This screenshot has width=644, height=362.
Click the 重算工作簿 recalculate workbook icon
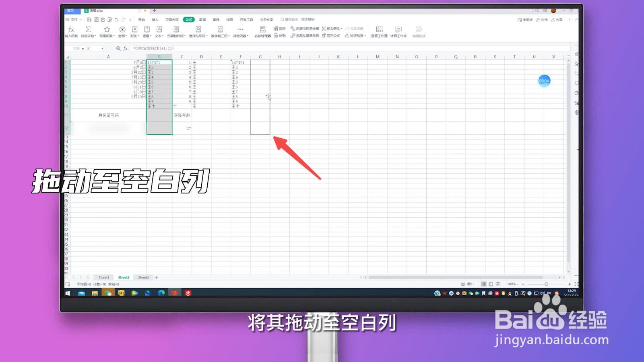378,31
